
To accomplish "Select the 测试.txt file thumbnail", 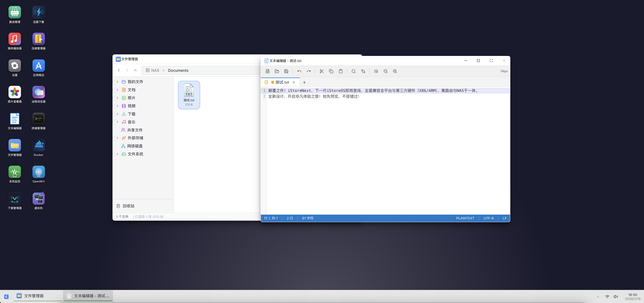I will click(x=189, y=94).
